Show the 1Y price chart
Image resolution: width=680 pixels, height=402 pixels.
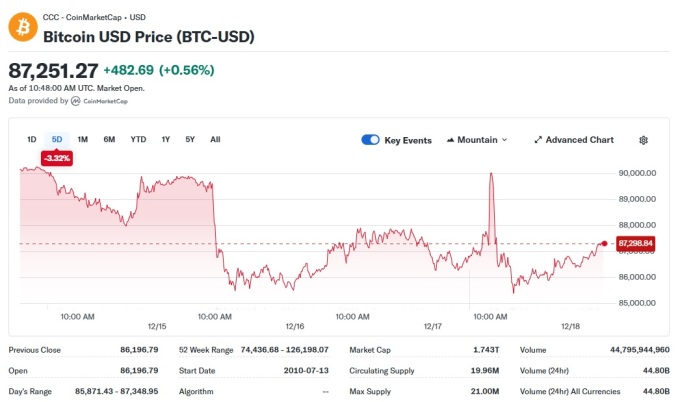[x=166, y=139]
